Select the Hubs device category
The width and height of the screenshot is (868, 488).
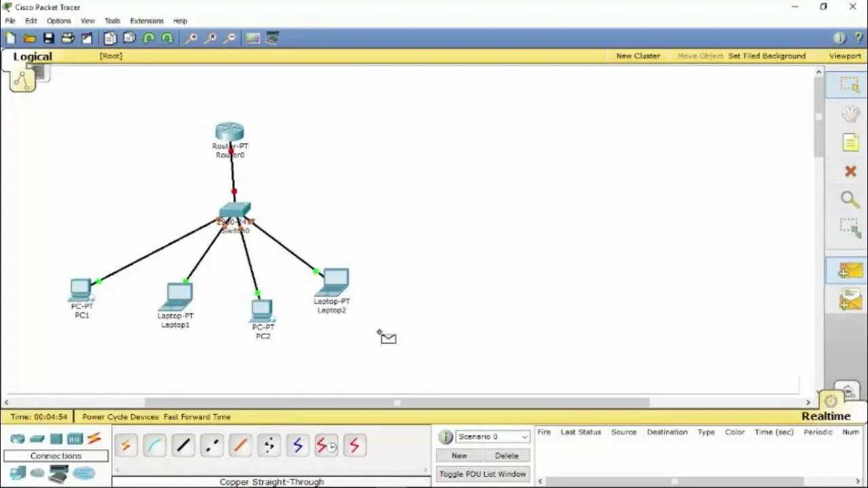pos(56,439)
